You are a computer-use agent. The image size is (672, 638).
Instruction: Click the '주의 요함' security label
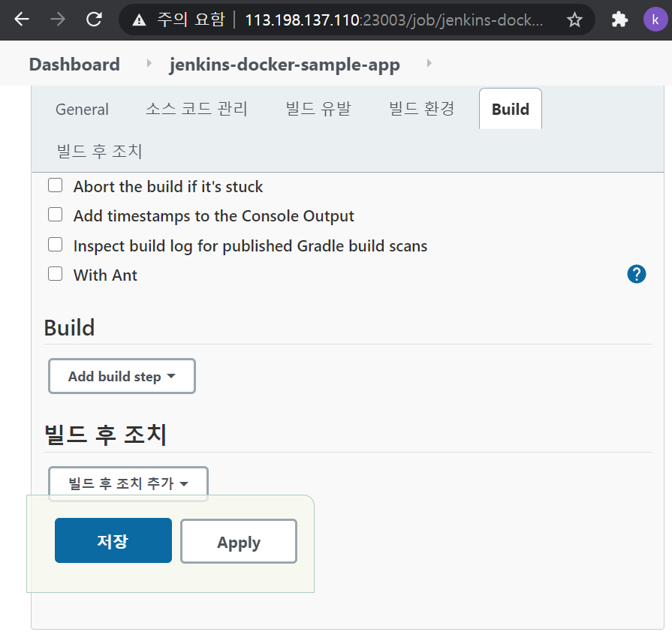(191, 20)
